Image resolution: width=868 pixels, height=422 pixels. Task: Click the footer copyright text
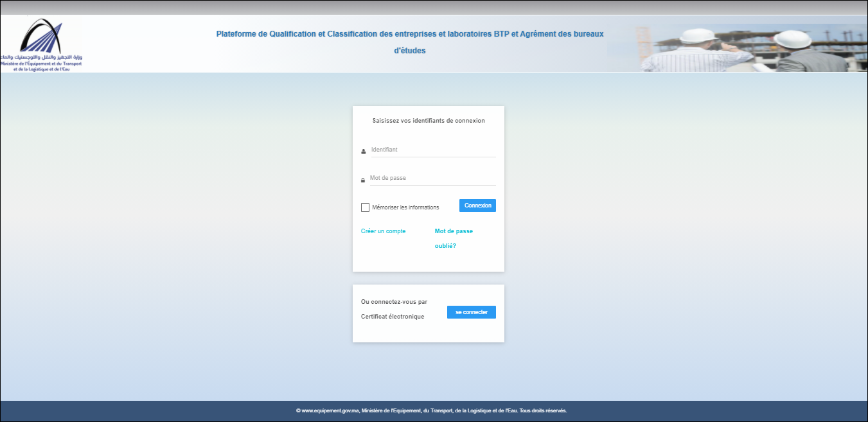432,410
